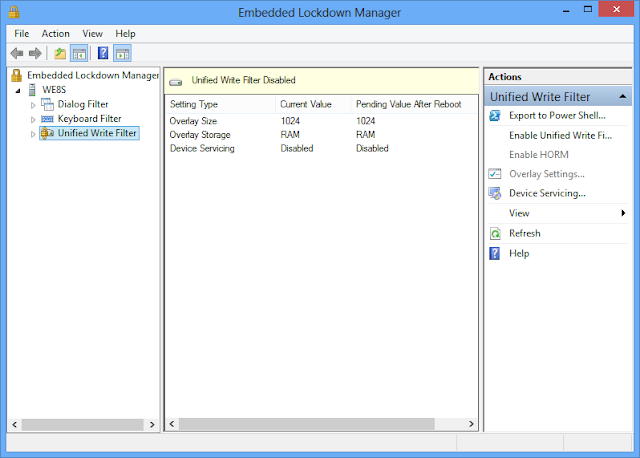Open the View submenu arrow in Actions
Viewport: 640px width, 458px height.
point(623,213)
